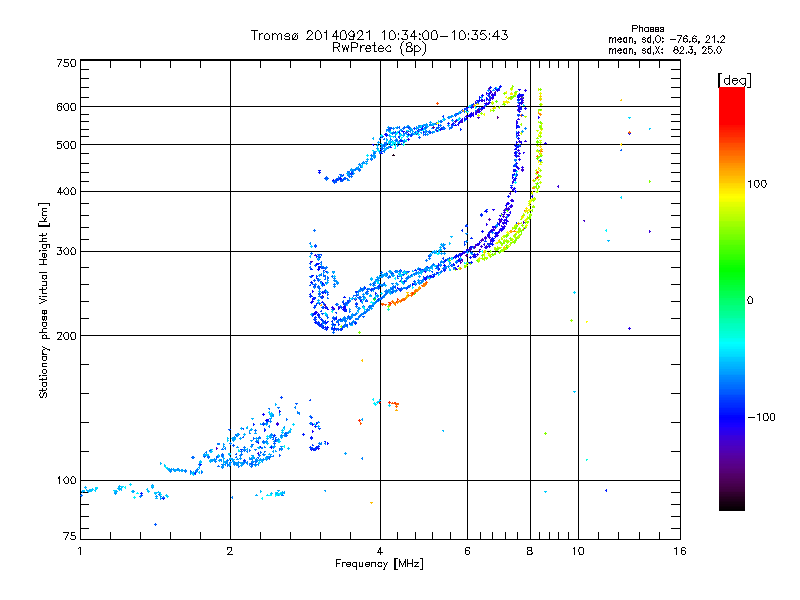The width and height of the screenshot is (800, 600).
Task: Click the colorbar tick label '0'
Action: [x=750, y=301]
